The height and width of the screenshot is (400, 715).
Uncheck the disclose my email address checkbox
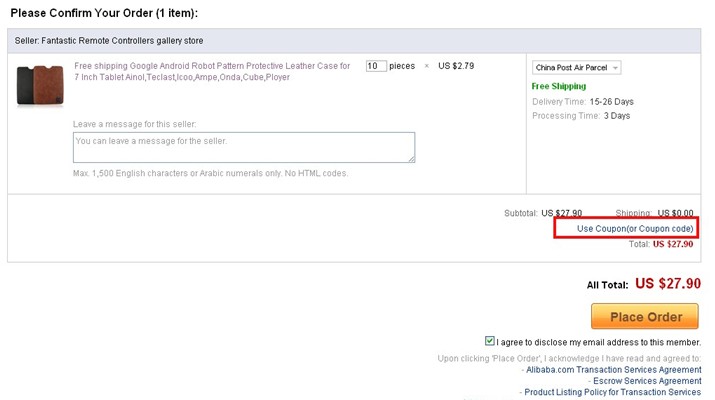489,341
